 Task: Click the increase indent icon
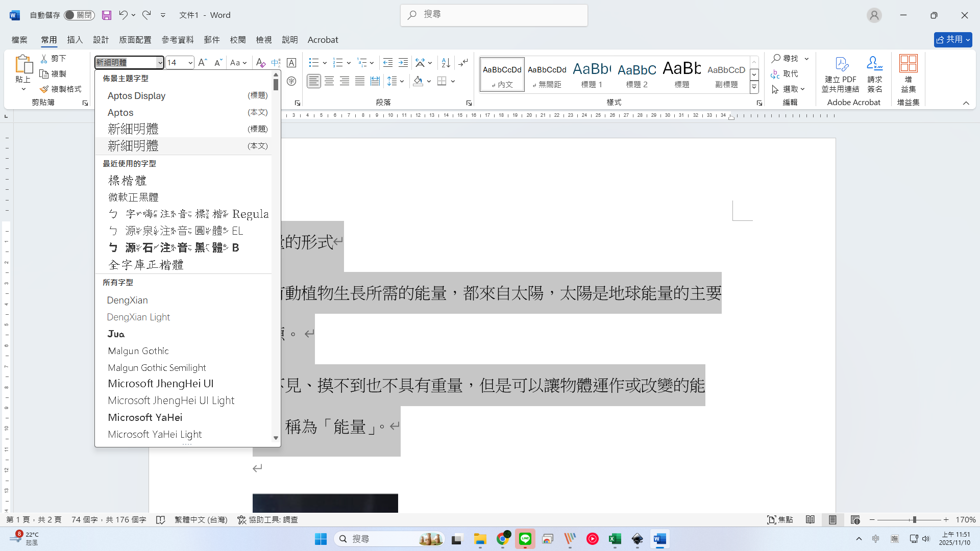coord(403,63)
